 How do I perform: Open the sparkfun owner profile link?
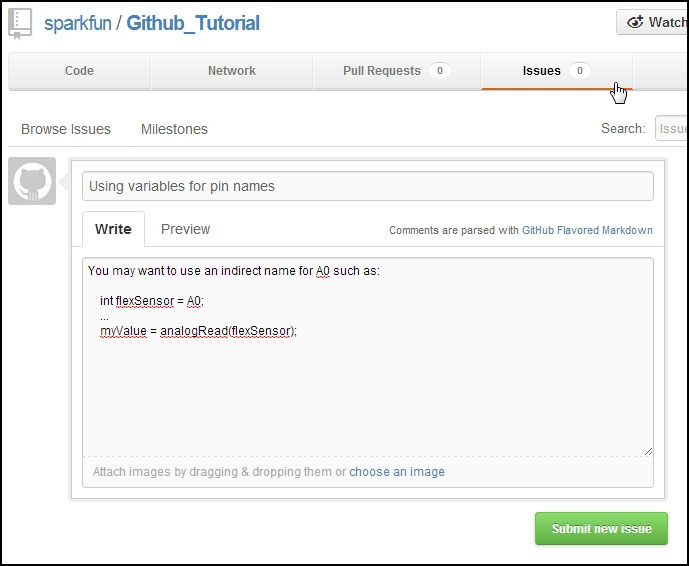point(79,23)
